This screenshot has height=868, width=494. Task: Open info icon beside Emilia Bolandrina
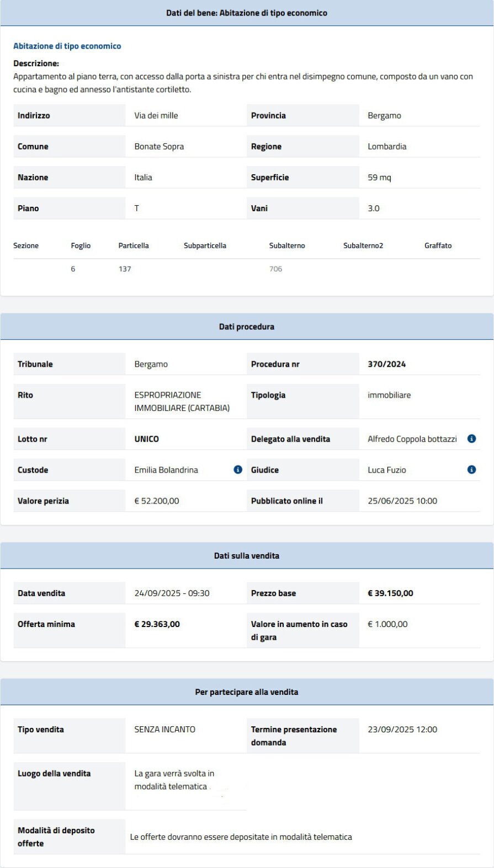tap(238, 470)
